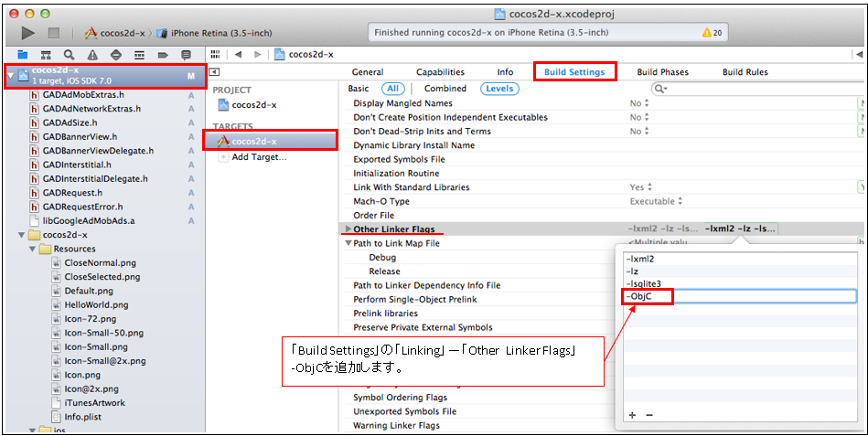The width and height of the screenshot is (868, 436).
Task: Select cocos2d-x under PROJECT
Action: tap(248, 105)
